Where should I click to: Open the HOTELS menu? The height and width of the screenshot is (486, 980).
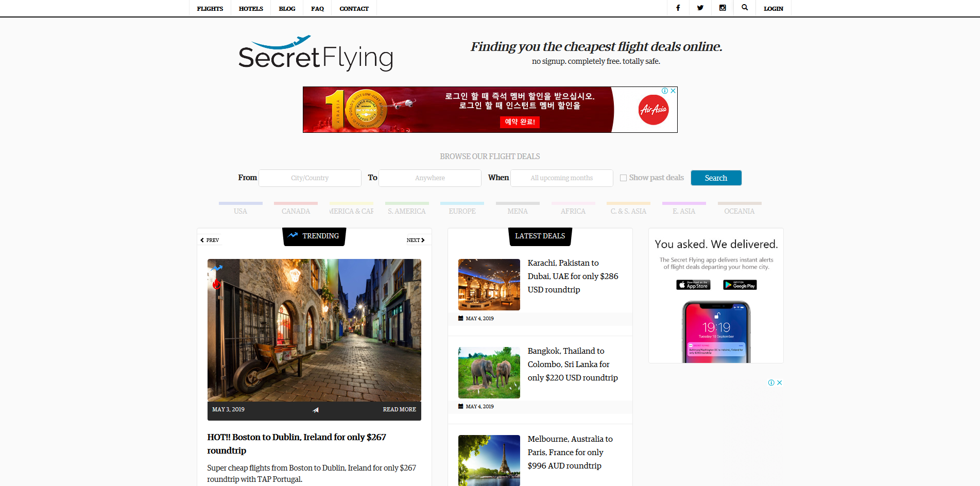tap(251, 8)
